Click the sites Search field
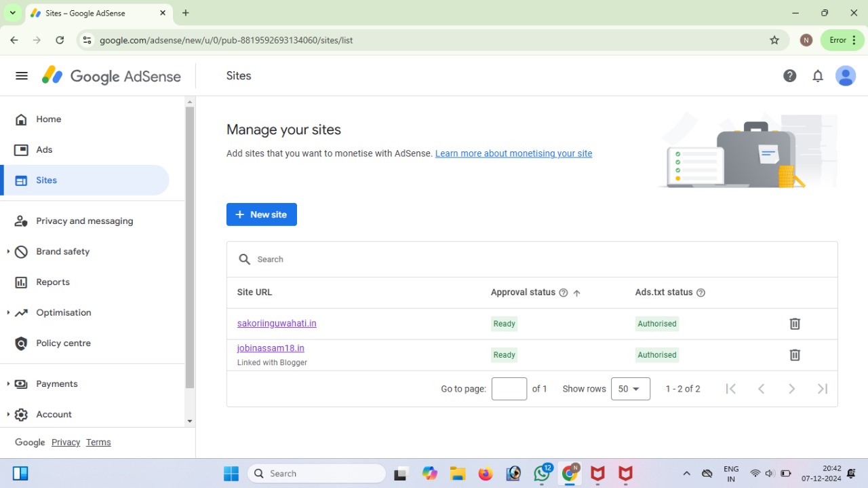 532,259
